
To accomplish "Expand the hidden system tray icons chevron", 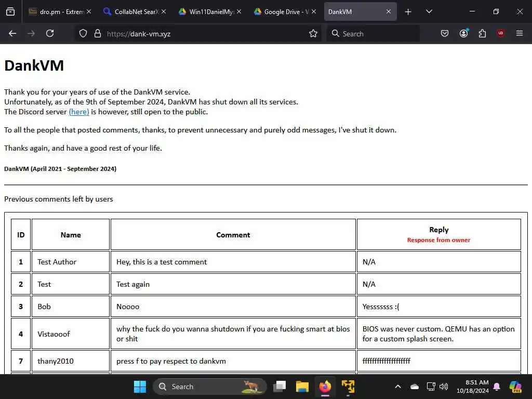I will (x=397, y=387).
